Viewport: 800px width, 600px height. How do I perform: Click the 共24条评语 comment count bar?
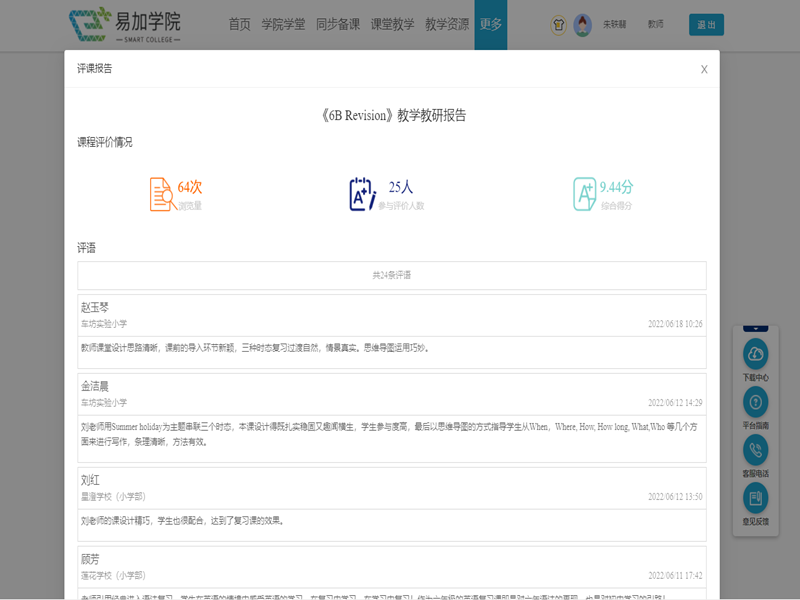(391, 275)
